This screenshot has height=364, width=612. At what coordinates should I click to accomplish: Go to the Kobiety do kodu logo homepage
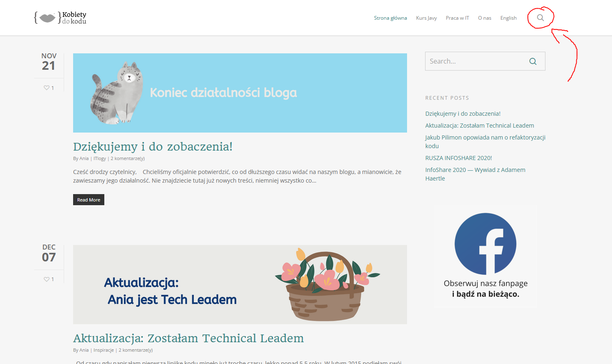(x=60, y=18)
